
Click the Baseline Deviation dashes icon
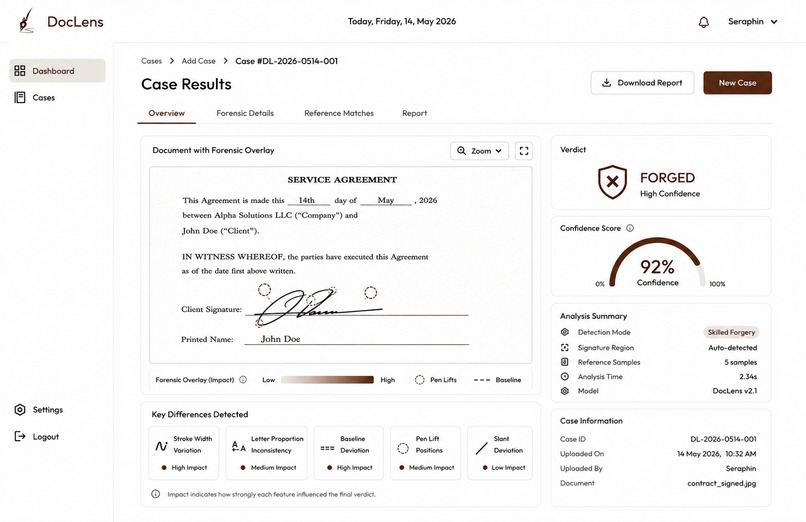pyautogui.click(x=327, y=448)
